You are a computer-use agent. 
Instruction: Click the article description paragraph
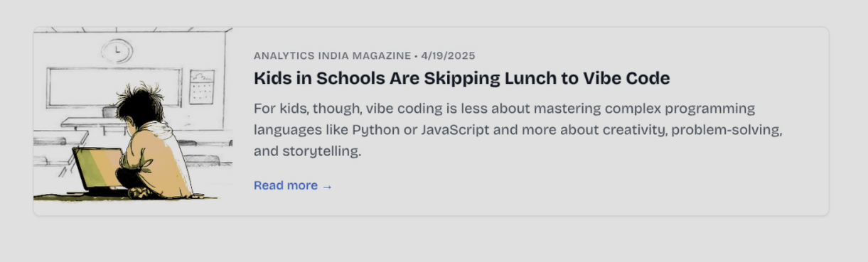[518, 130]
